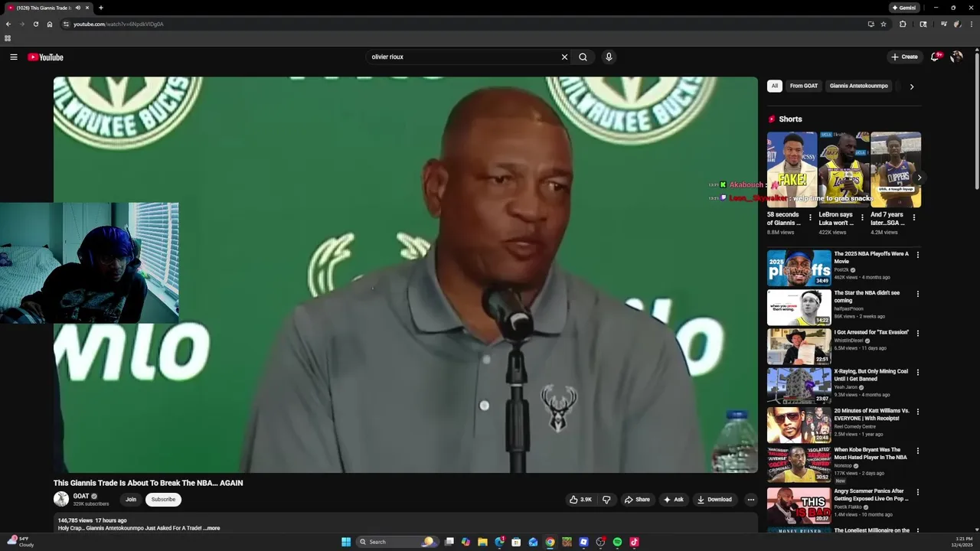Open the weather widget showing Cloudy

coord(21,542)
